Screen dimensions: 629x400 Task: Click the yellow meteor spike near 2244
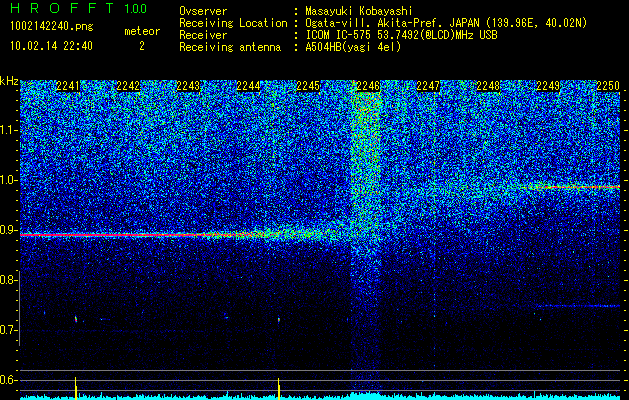pyautogui.click(x=279, y=388)
